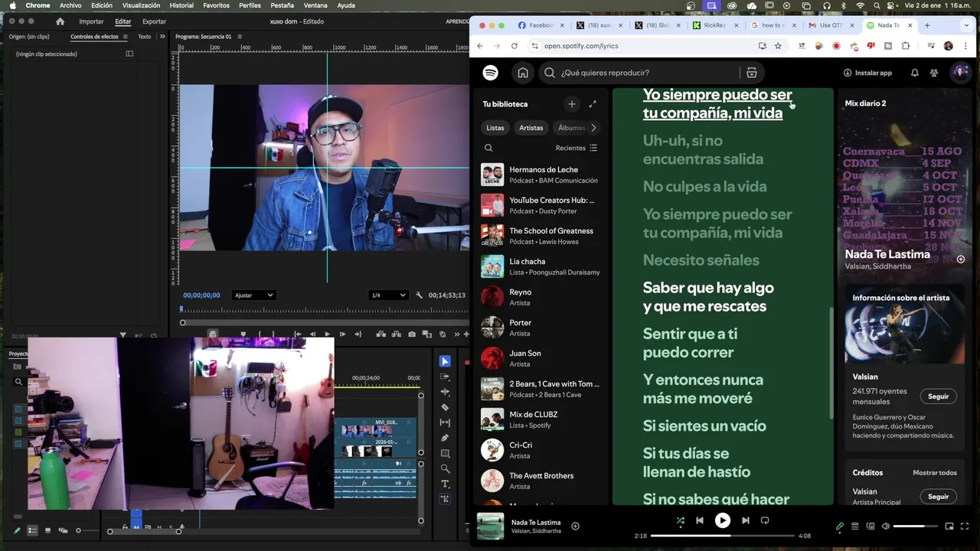
Task: Open Spotify miniplayer
Action: click(949, 527)
